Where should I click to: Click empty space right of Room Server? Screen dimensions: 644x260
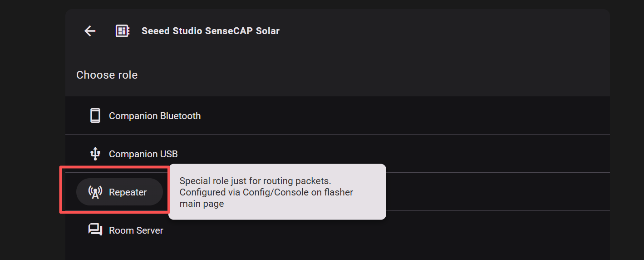386,230
